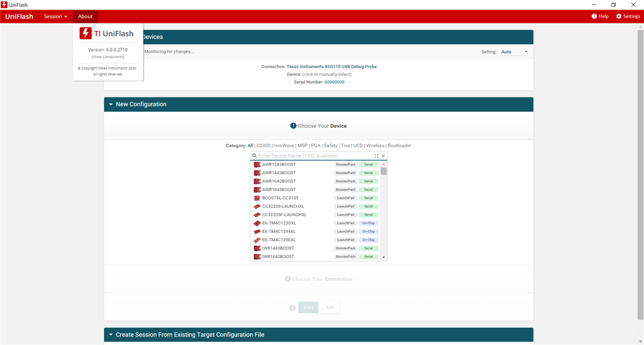Filter devices by Wireless category
Image resolution: width=644 pixels, height=345 pixels.
coord(375,146)
